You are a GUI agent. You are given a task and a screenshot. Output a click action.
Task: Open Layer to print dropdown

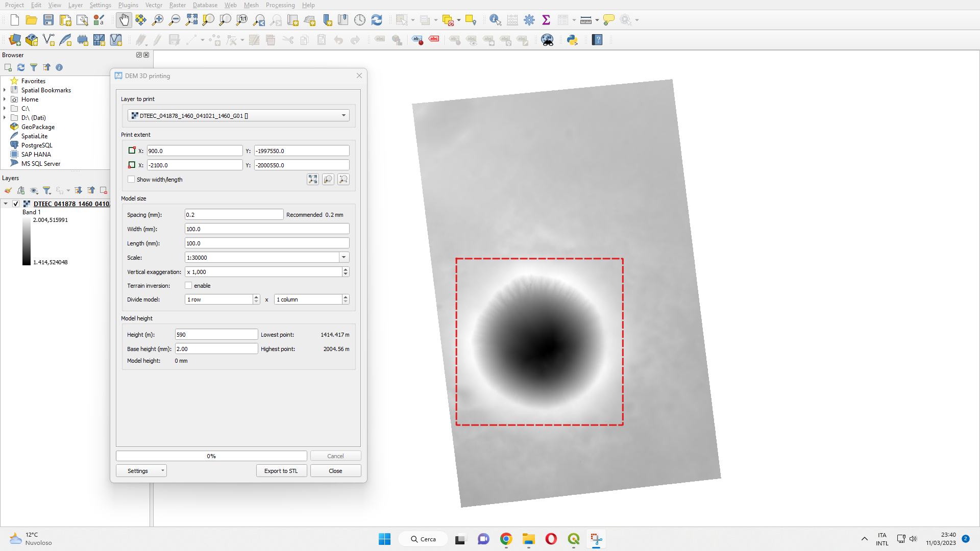[238, 115]
